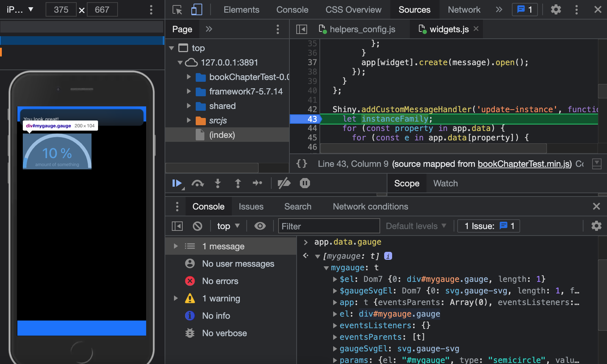Viewport: 607px width, 364px height.
Task: Step to next statement
Action: click(257, 183)
